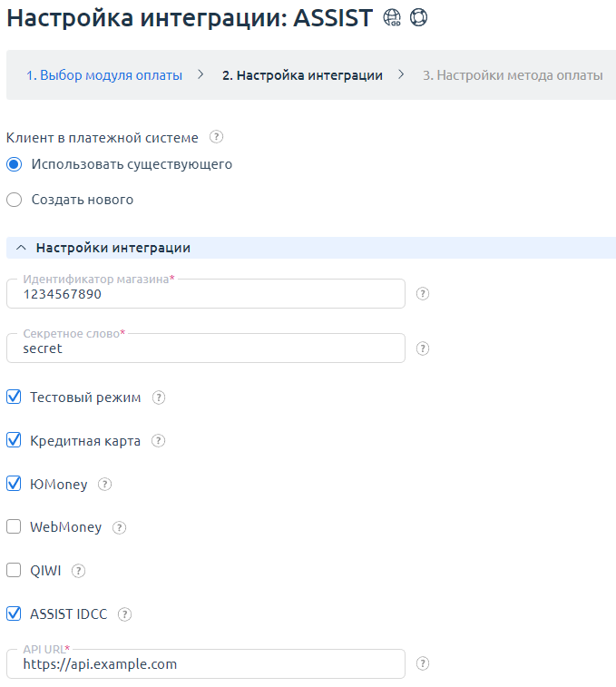Click help icon next to 'Кредитная карта'
Image resolution: width=616 pixels, height=687 pixels.
coord(158,441)
